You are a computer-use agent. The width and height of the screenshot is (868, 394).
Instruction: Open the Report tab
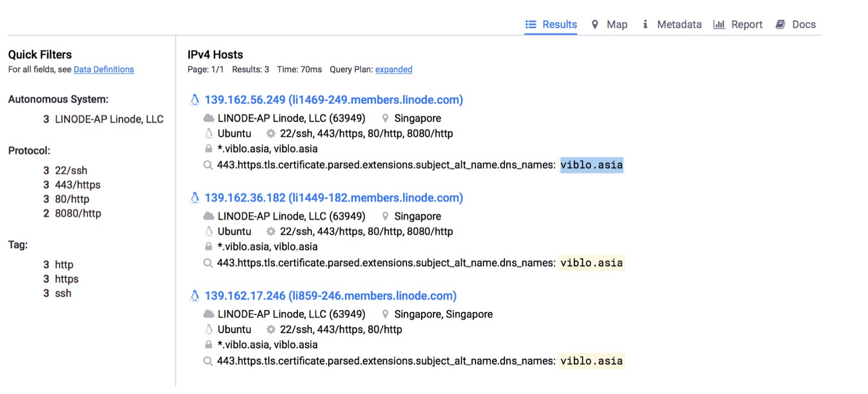pos(738,24)
